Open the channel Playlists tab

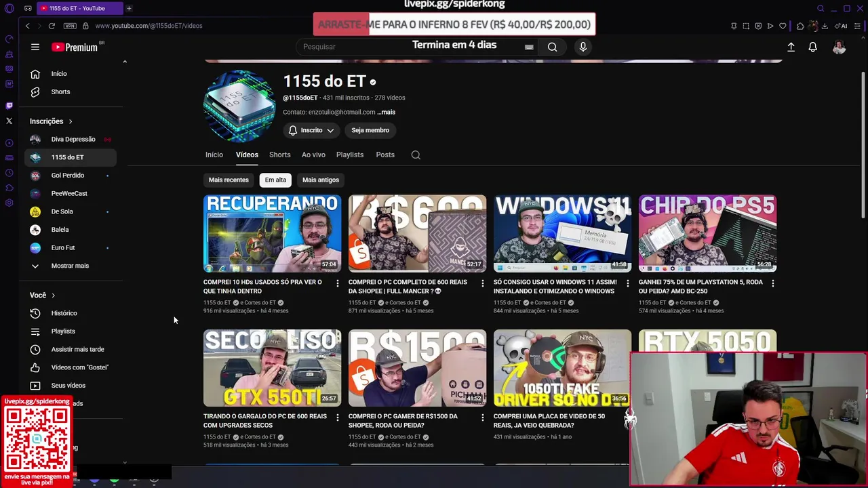[x=350, y=155]
